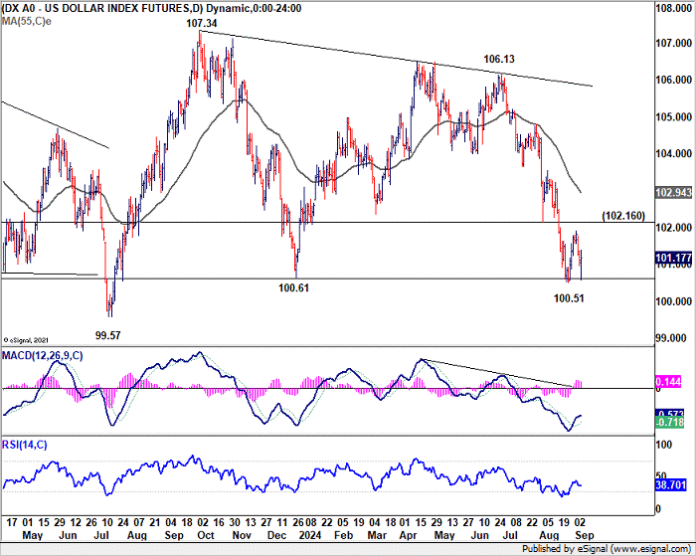Click the Oct month label on time axis
This screenshot has height=556, width=696.
coord(206,535)
